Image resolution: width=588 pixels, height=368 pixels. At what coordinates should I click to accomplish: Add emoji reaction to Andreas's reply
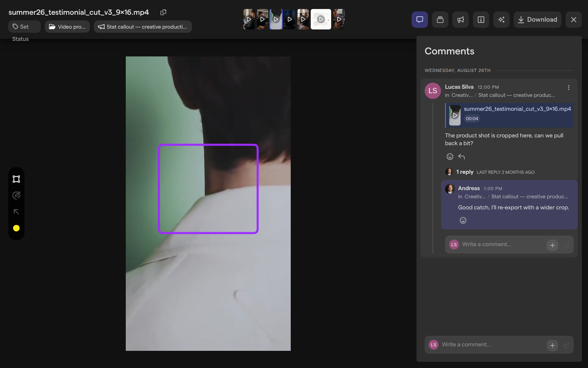pyautogui.click(x=463, y=220)
